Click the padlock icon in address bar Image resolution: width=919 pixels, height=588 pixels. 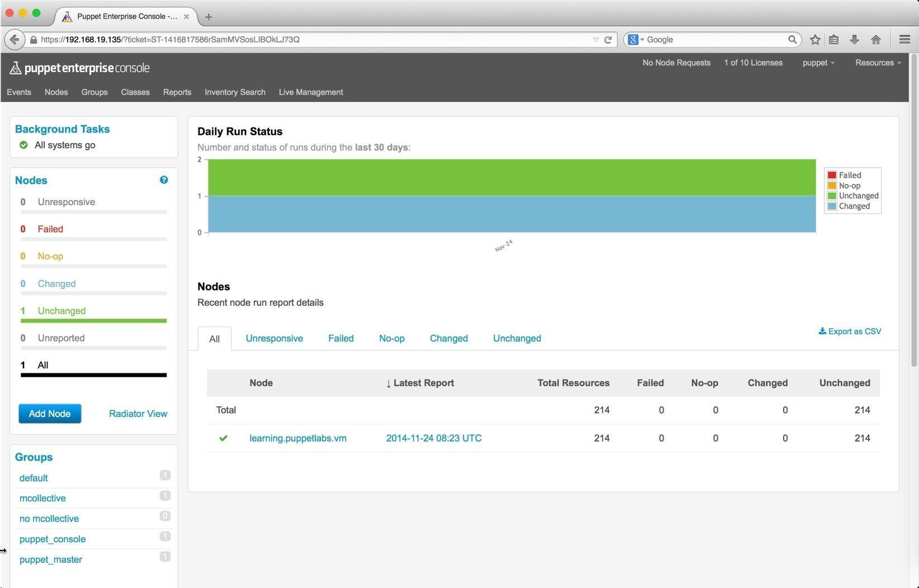pos(34,39)
